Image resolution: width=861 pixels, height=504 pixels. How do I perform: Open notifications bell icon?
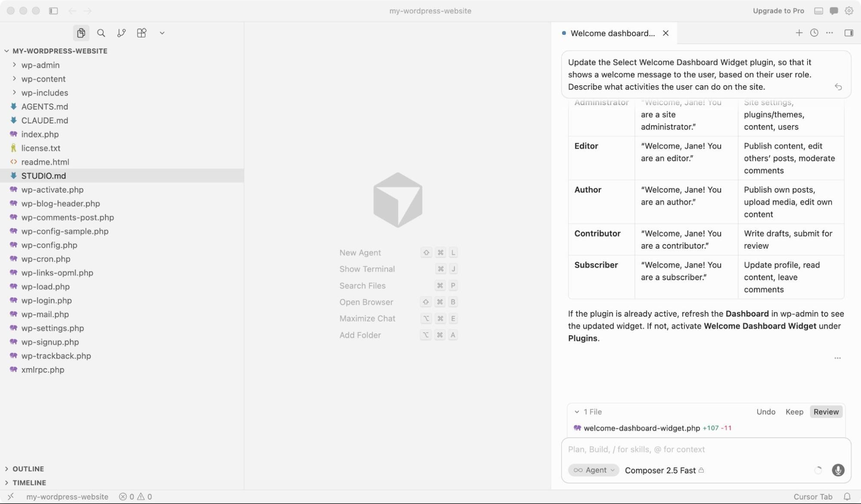[x=847, y=497]
